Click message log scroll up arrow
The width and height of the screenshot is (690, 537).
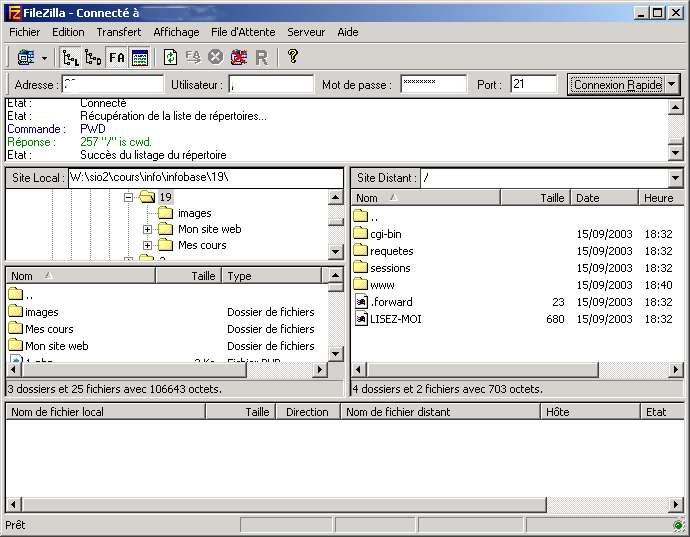coord(675,107)
